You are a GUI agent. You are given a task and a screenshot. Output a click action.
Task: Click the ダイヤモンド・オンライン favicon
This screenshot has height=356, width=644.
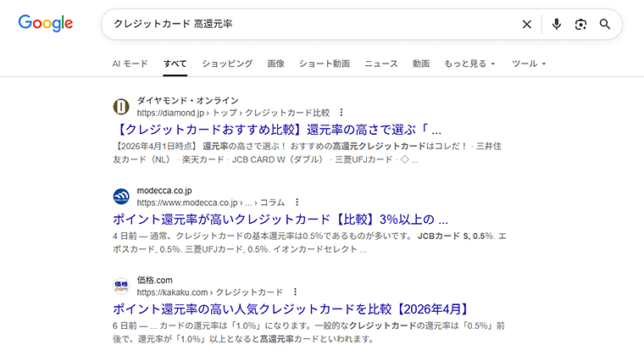point(121,107)
